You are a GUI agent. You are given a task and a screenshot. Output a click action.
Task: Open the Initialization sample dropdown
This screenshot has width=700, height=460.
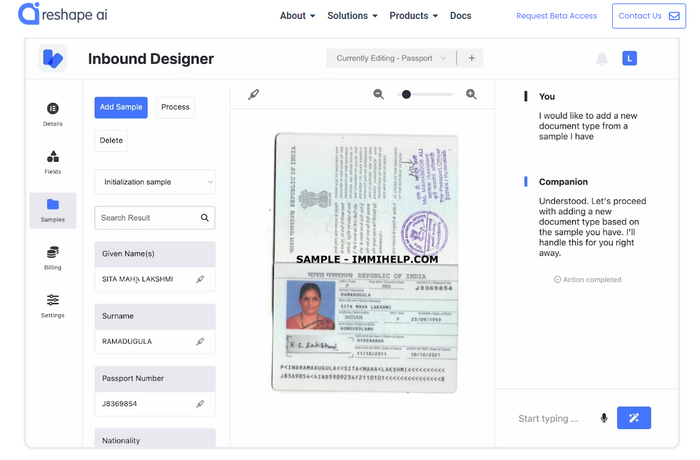pyautogui.click(x=155, y=182)
